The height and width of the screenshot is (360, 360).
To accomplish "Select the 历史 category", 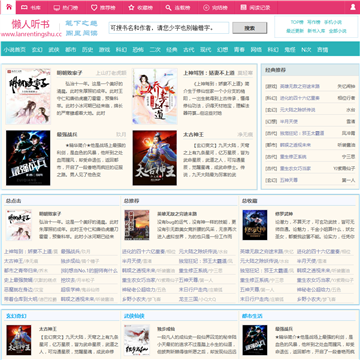I will (x=87, y=50).
